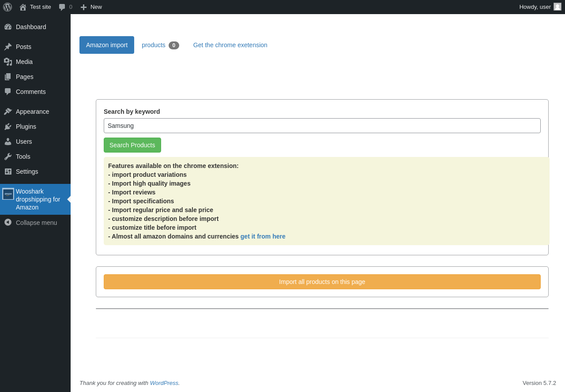The width and height of the screenshot is (565, 392).
Task: Open comments bubble icon in admin bar
Action: [62, 7]
